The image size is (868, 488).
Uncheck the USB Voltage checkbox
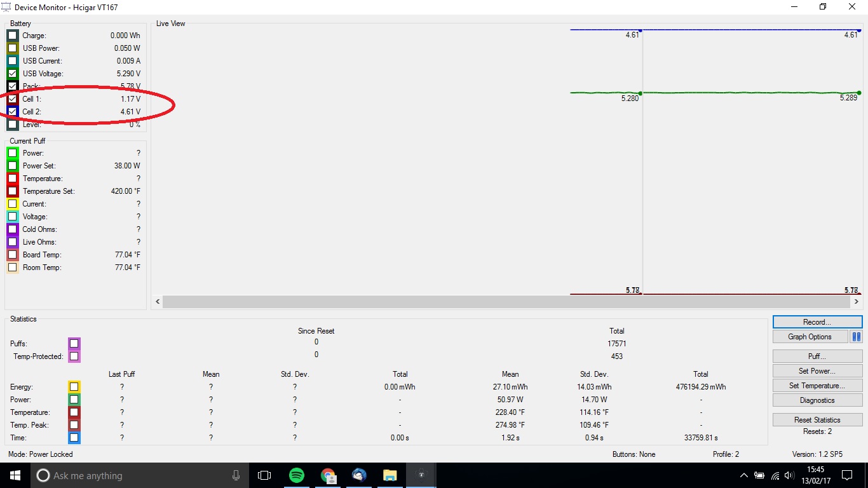(13, 74)
